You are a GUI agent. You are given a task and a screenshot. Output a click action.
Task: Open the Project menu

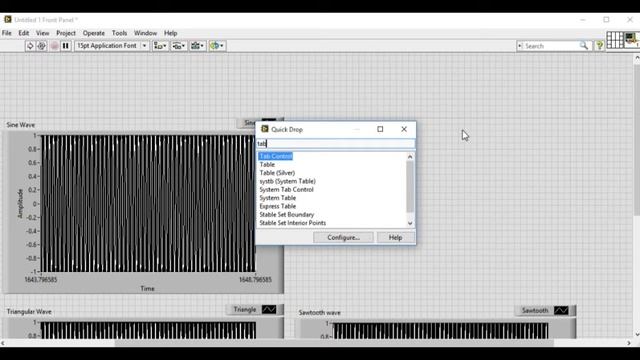(66, 33)
